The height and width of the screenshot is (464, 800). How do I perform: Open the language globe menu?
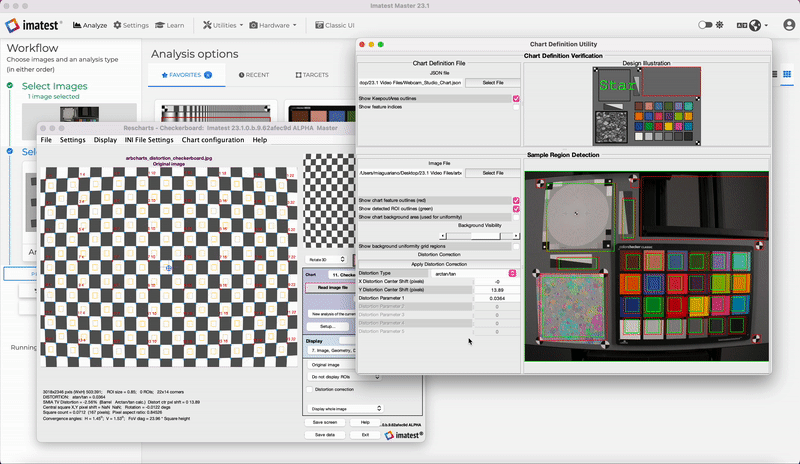[753, 25]
